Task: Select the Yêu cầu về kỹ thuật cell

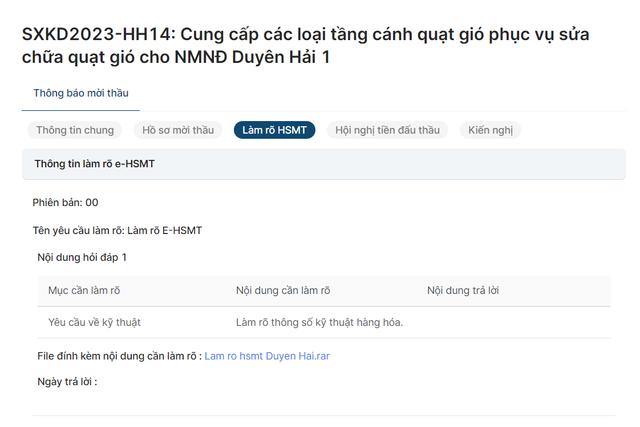Action: click(x=95, y=322)
